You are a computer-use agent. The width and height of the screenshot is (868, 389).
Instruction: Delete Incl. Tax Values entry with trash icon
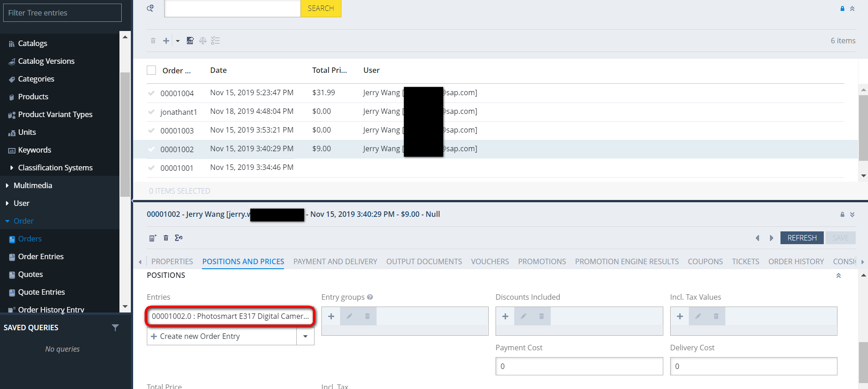point(716,316)
